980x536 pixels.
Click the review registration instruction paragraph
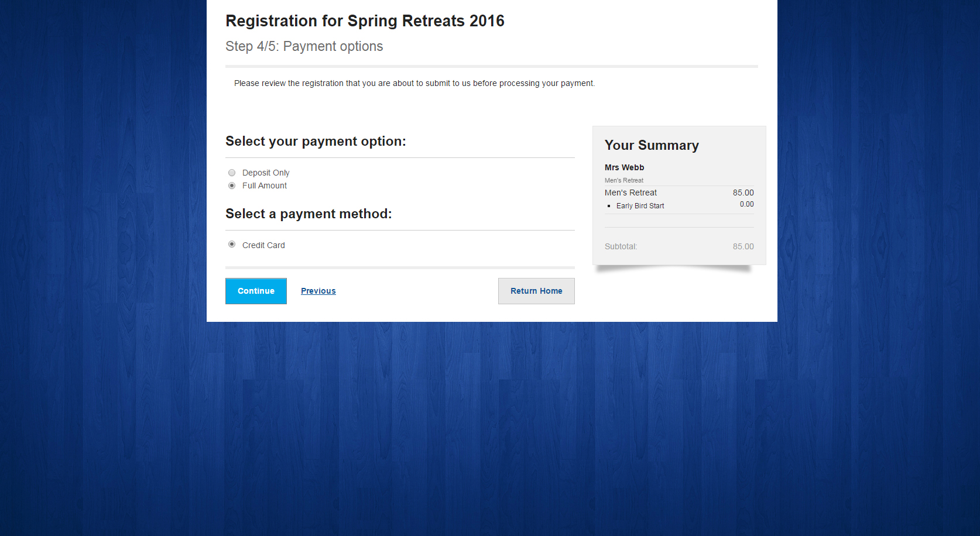(414, 83)
